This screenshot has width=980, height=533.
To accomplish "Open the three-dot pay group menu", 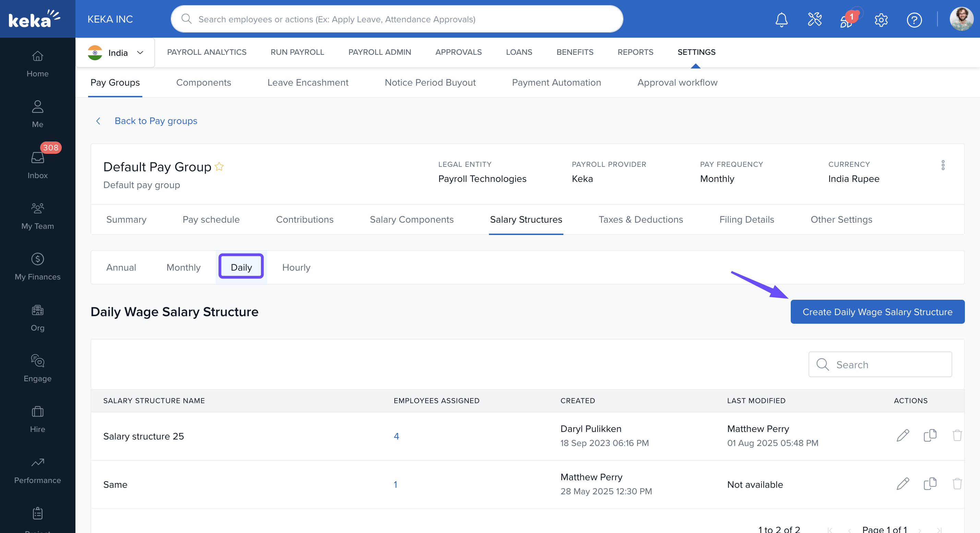I will click(x=943, y=165).
